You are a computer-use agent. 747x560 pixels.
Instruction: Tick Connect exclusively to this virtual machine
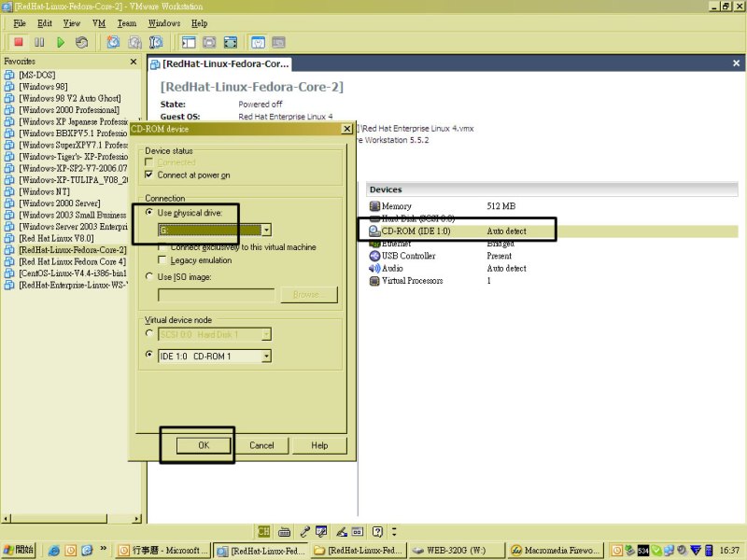click(162, 247)
